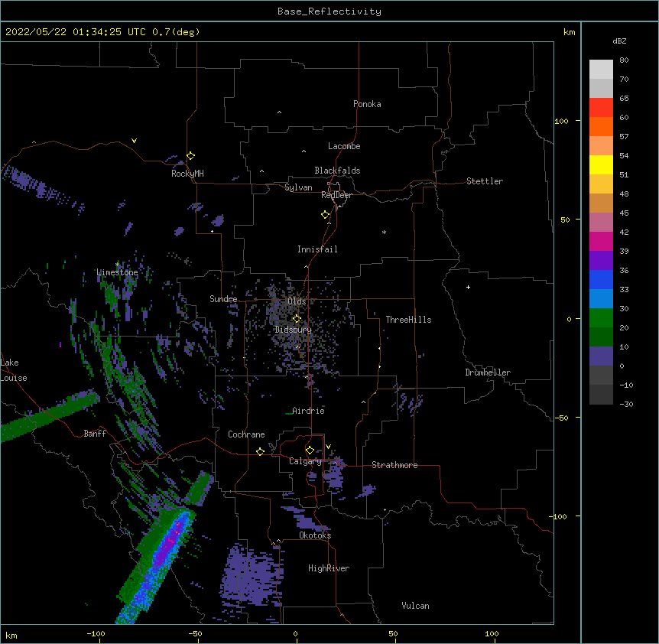Select the green swatch between 30 and 20
The image size is (659, 644).
click(601, 318)
